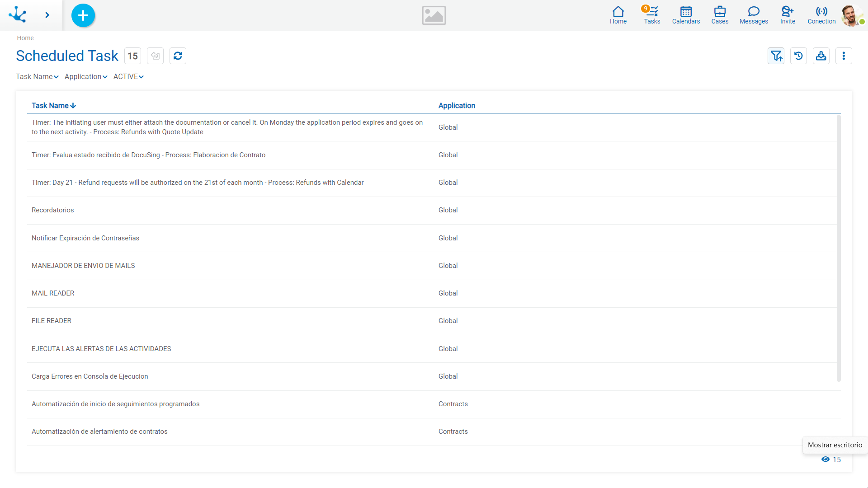Toggle the filter panel icon
Image resolution: width=868 pixels, height=488 pixels.
click(x=776, y=56)
